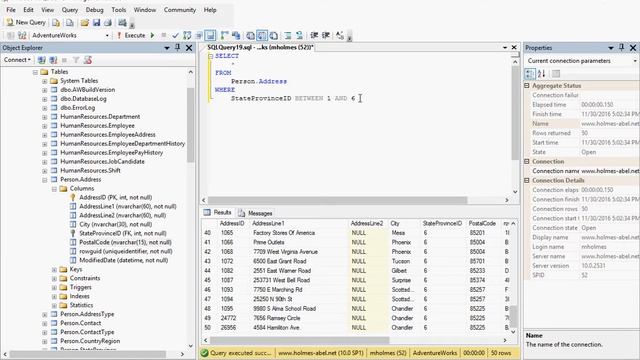Show Properties in Categorized view
Screen dimensions: 640x360
click(530, 74)
